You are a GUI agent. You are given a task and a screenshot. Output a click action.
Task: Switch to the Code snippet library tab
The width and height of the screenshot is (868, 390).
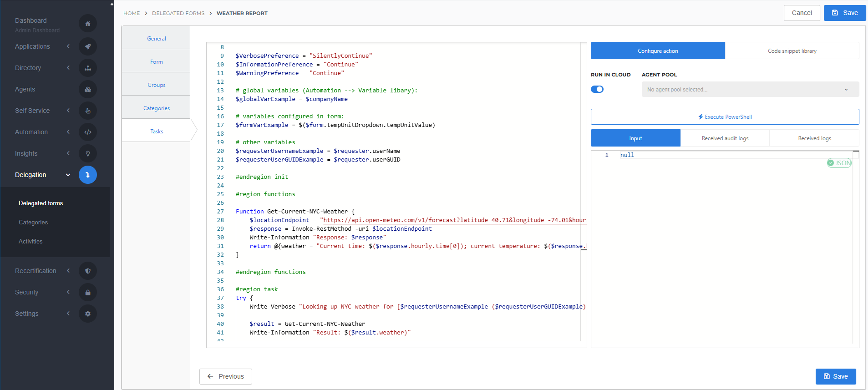coord(792,51)
